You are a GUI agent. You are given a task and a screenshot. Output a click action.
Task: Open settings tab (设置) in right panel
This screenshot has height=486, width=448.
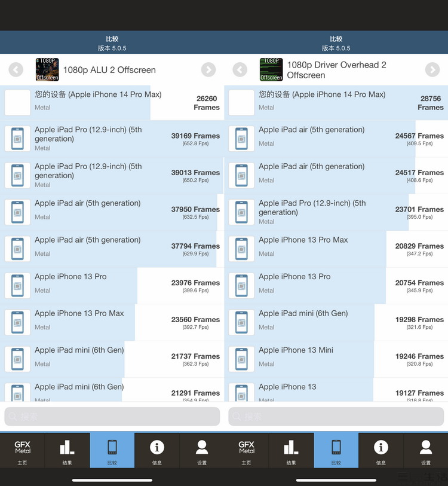point(426,450)
